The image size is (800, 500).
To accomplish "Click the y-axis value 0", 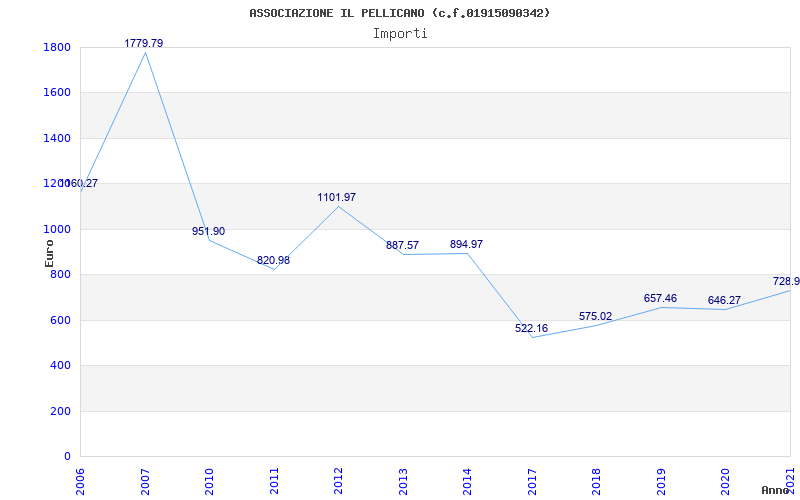I will point(67,456).
